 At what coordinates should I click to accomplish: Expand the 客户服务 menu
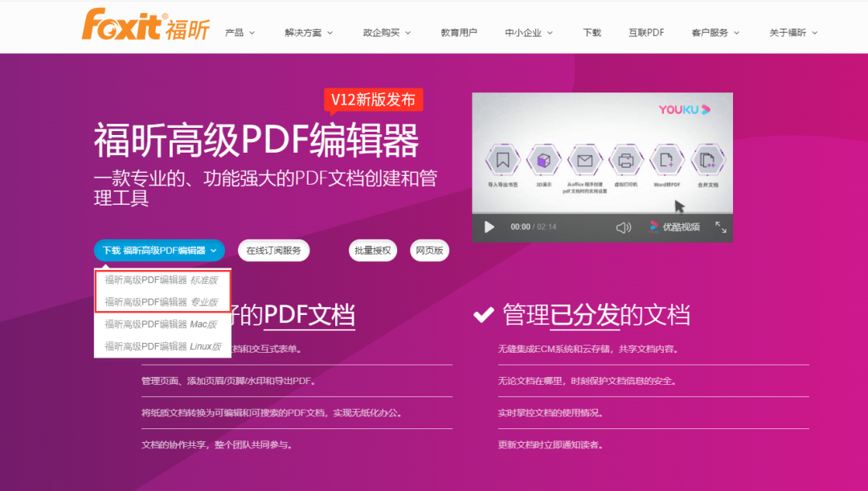pos(715,33)
